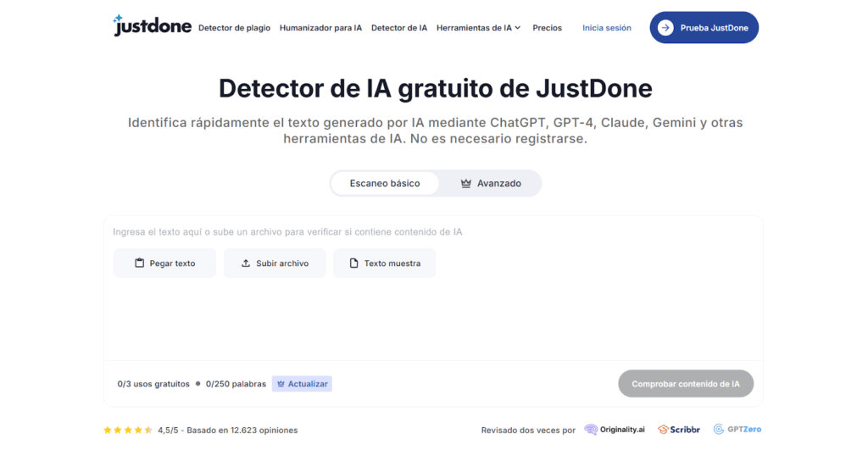868x450 pixels.
Task: Focus the text input area placeholder
Action: pos(287,232)
